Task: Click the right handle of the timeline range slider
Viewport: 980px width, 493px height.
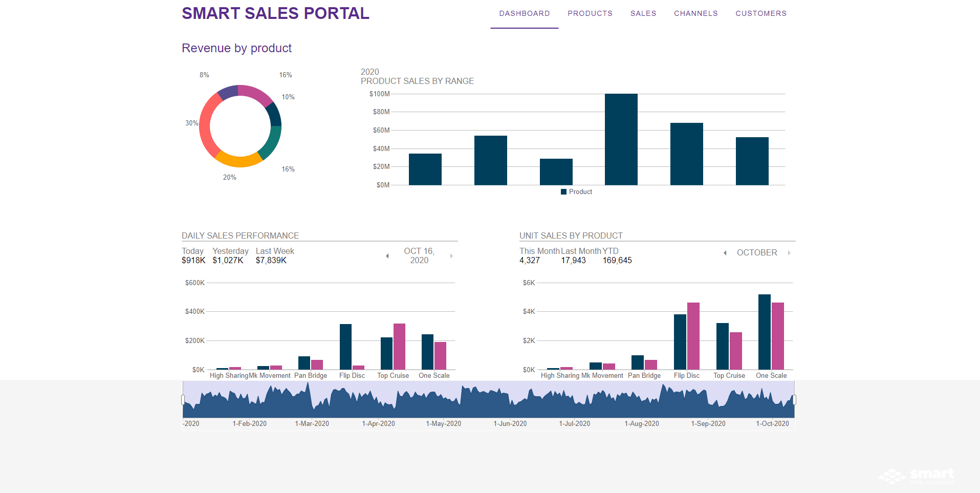Action: coord(794,400)
